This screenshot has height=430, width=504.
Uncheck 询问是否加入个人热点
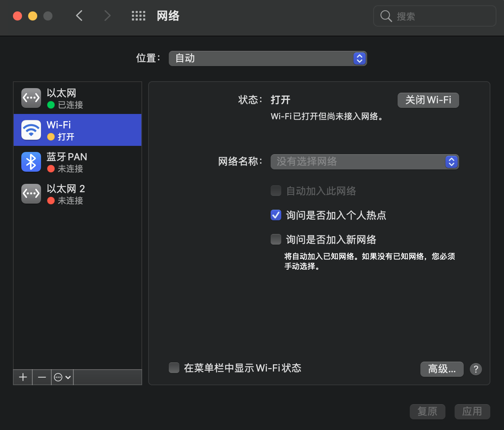point(276,215)
